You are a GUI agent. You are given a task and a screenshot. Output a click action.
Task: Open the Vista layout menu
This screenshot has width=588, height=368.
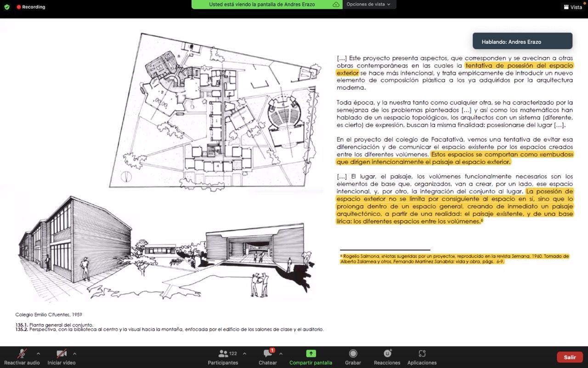572,7
